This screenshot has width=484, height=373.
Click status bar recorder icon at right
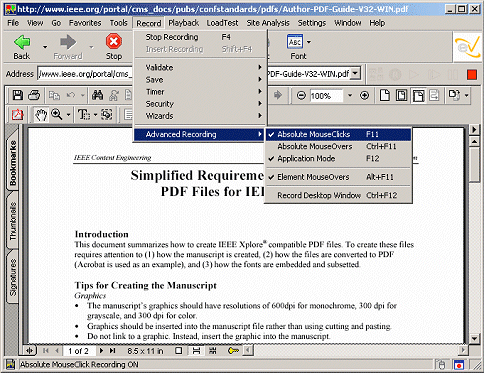(459, 365)
